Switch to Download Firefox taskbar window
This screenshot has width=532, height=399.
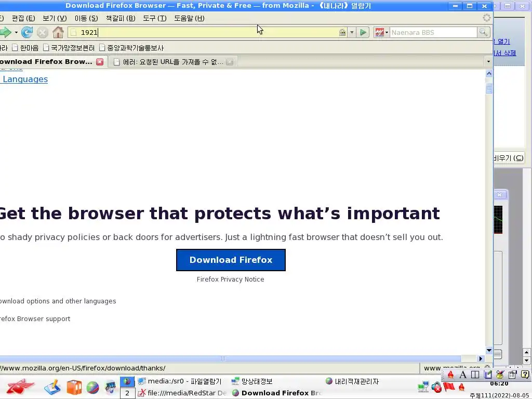[276, 393]
